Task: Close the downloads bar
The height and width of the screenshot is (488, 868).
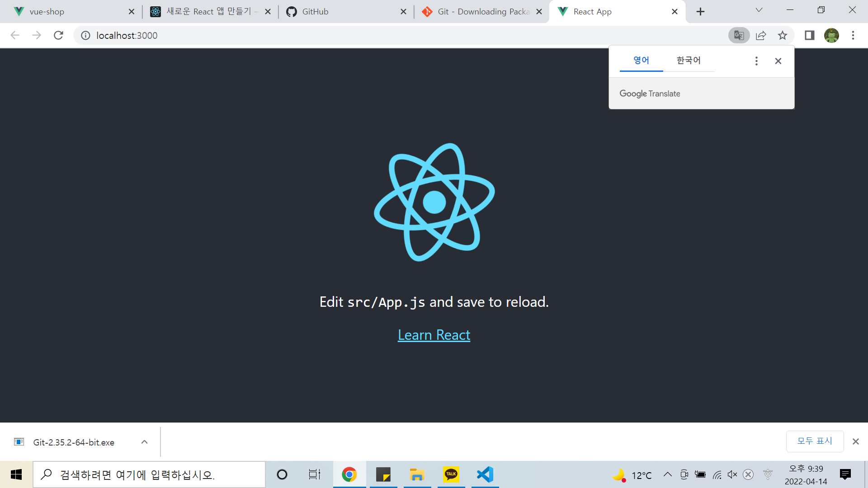Action: coord(855,441)
